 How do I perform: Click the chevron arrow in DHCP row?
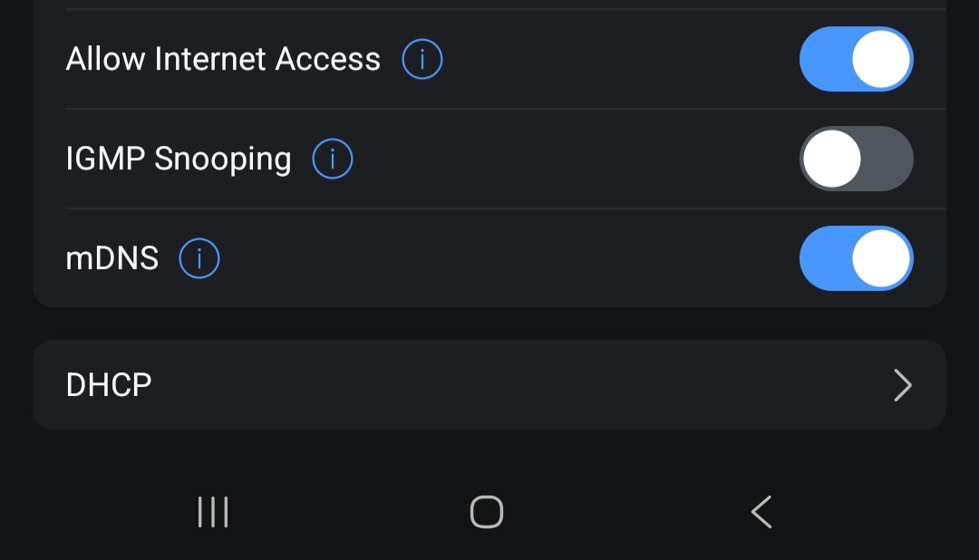pyautogui.click(x=902, y=385)
